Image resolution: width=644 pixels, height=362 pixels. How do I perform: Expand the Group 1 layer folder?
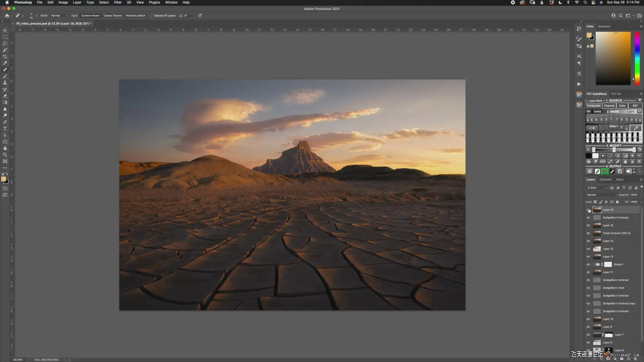[594, 264]
